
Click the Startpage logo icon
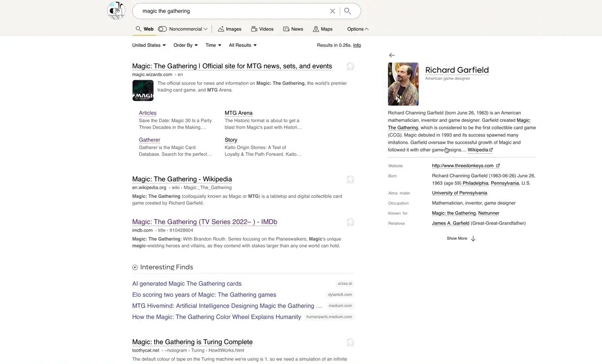pyautogui.click(x=116, y=11)
